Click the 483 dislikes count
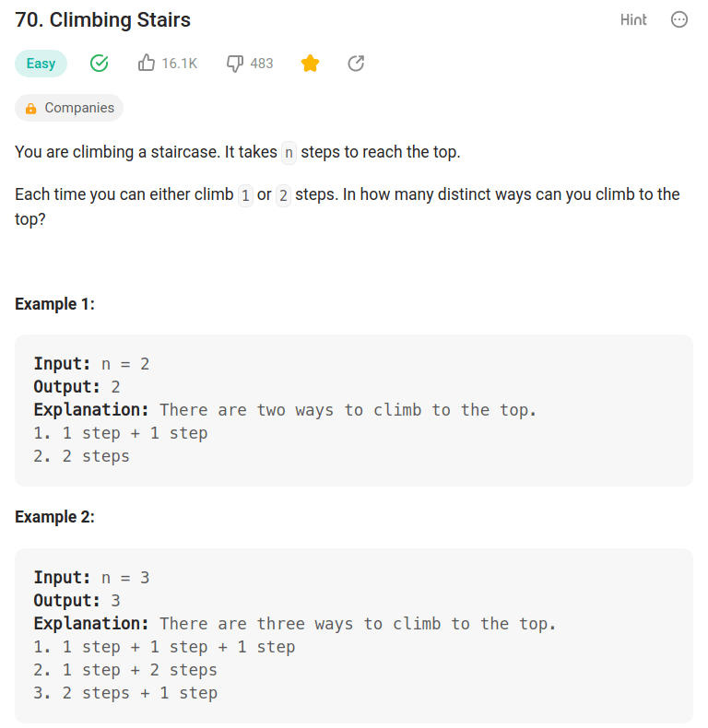 pyautogui.click(x=262, y=64)
